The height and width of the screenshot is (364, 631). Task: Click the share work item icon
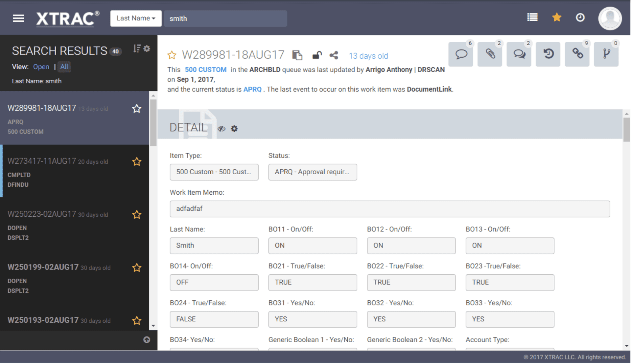pyautogui.click(x=334, y=55)
